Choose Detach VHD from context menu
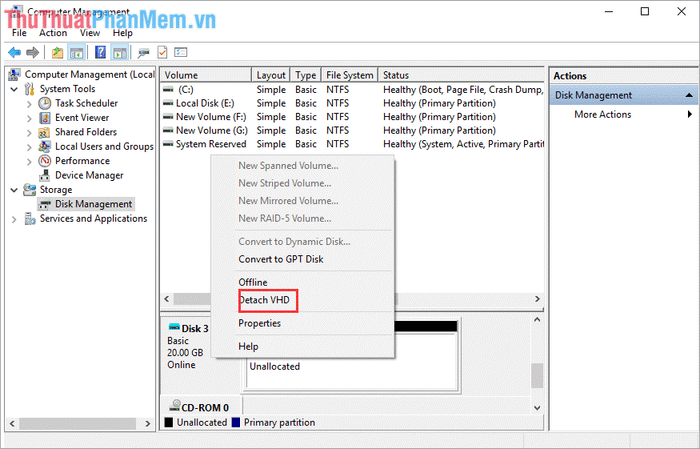 [x=304, y=300]
